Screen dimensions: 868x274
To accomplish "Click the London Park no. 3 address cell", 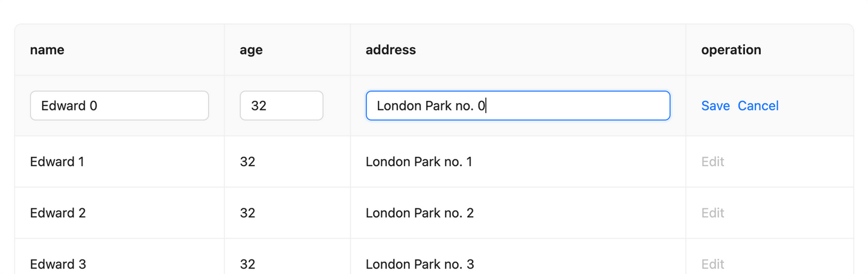I will click(420, 264).
